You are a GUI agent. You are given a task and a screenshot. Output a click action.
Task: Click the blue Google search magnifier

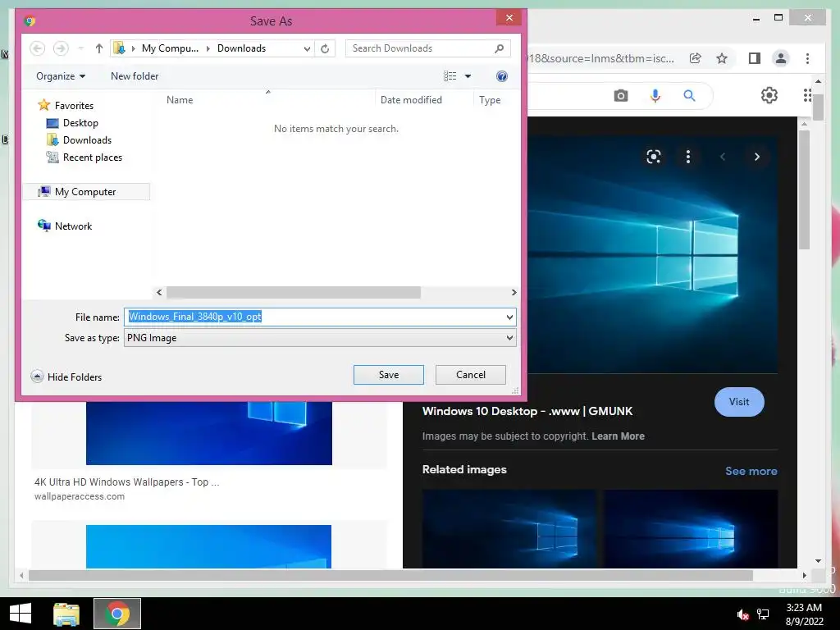tap(689, 96)
